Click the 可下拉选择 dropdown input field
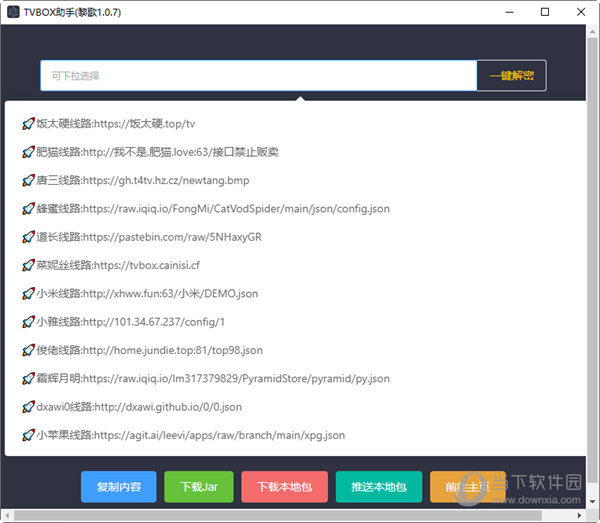600x523 pixels. coord(259,76)
